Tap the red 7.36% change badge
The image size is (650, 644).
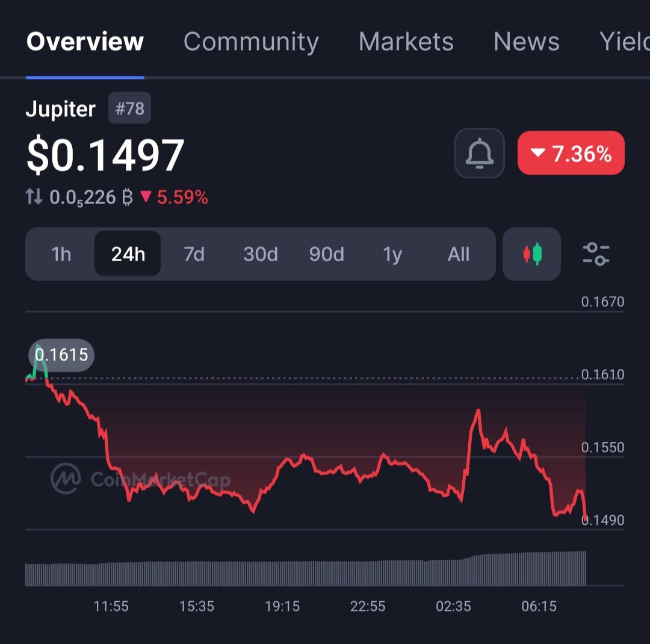571,153
